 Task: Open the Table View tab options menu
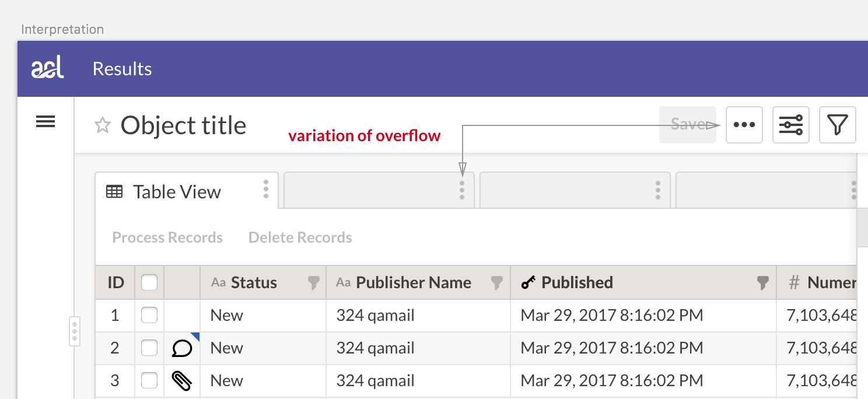coord(266,190)
